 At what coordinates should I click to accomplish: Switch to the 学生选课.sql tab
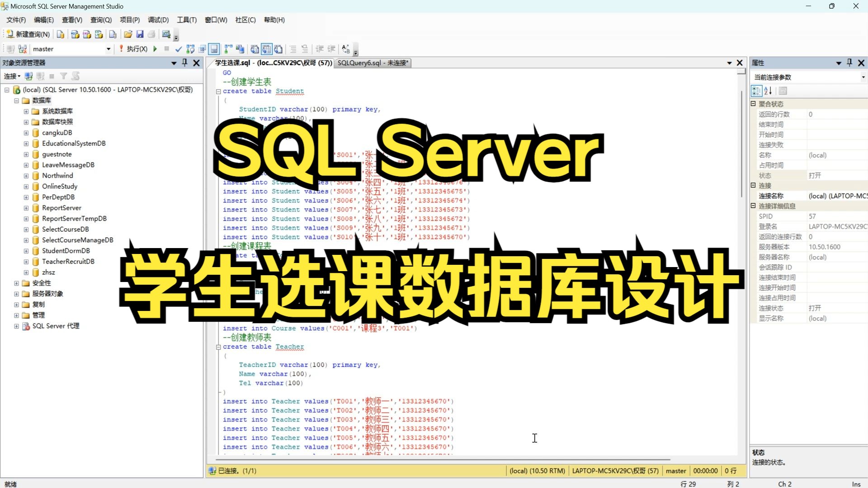click(x=273, y=63)
